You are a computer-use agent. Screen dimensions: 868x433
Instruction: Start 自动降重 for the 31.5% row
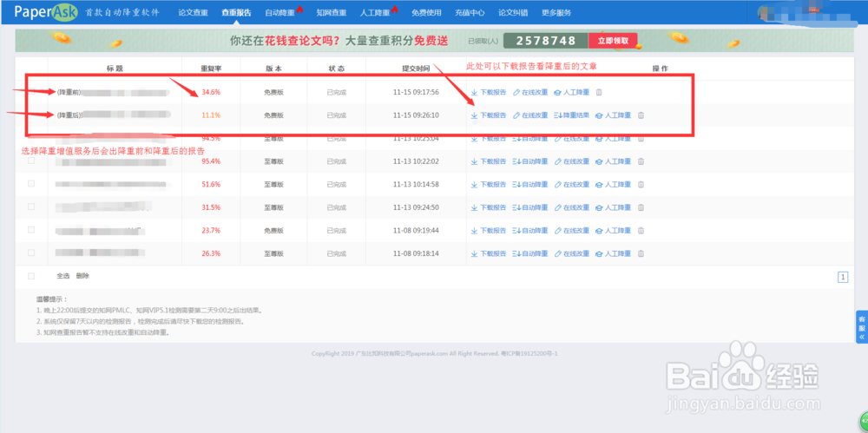point(530,207)
